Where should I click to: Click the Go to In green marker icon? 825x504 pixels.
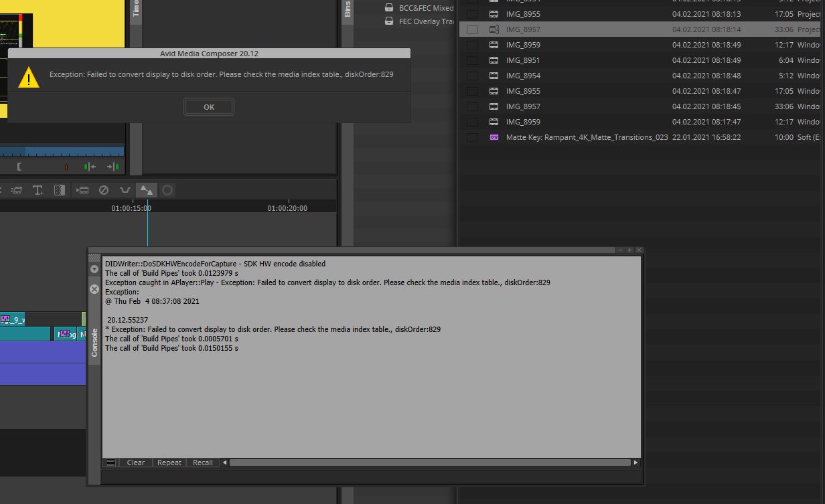pos(90,167)
